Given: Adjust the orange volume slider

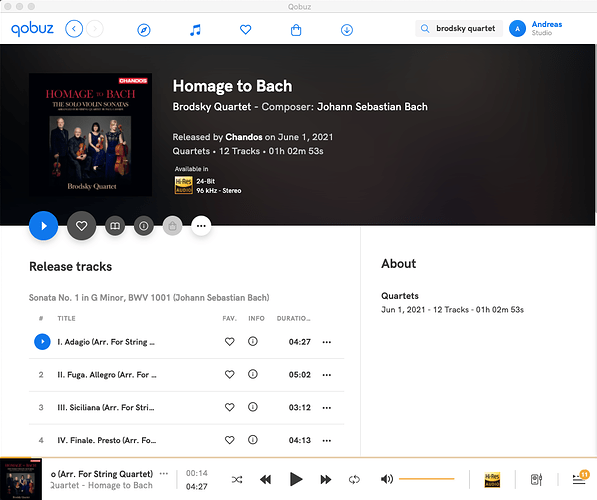Looking at the screenshot, I should [x=426, y=479].
